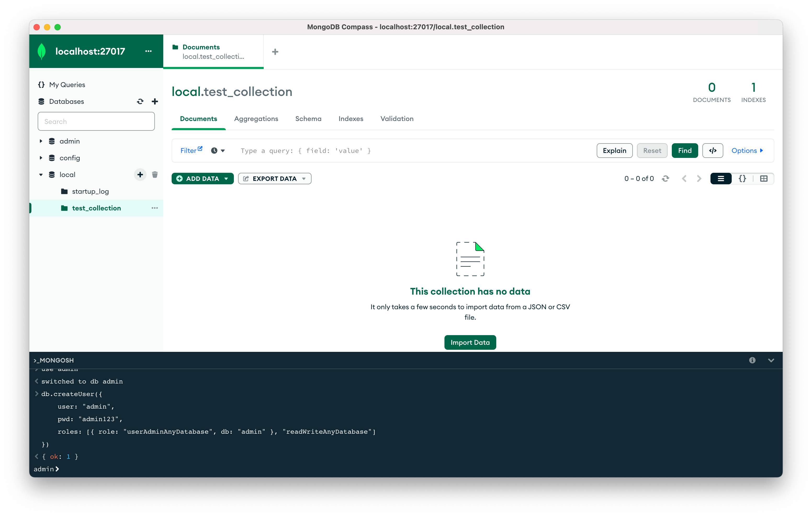Switch to JSON view of documents
The height and width of the screenshot is (516, 812).
[742, 179]
